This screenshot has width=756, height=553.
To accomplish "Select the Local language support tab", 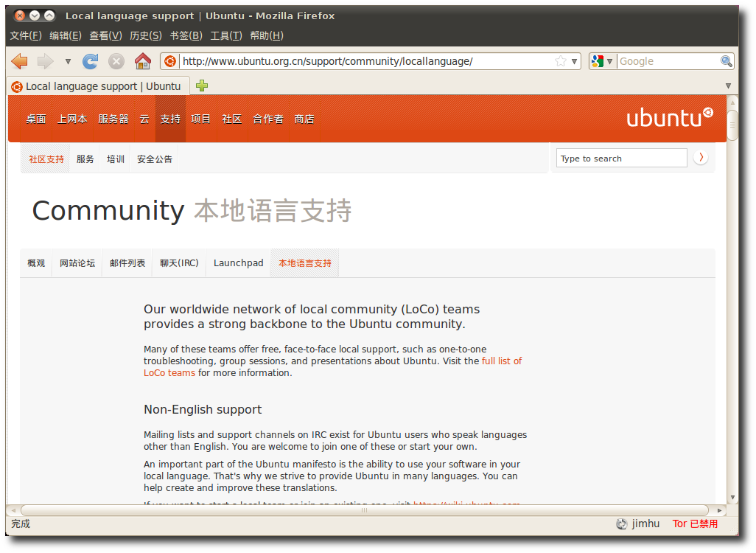I will pyautogui.click(x=99, y=86).
